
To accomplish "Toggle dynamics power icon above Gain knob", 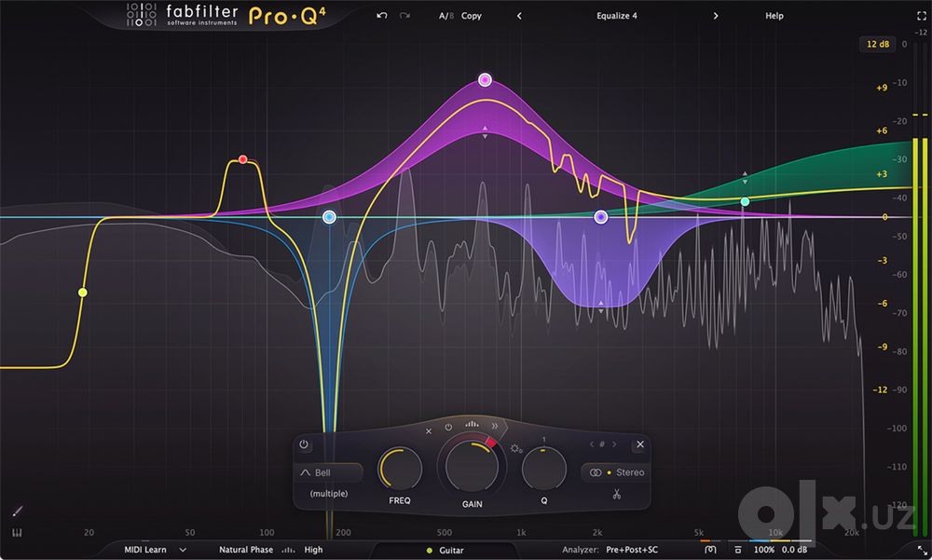I will (x=448, y=428).
